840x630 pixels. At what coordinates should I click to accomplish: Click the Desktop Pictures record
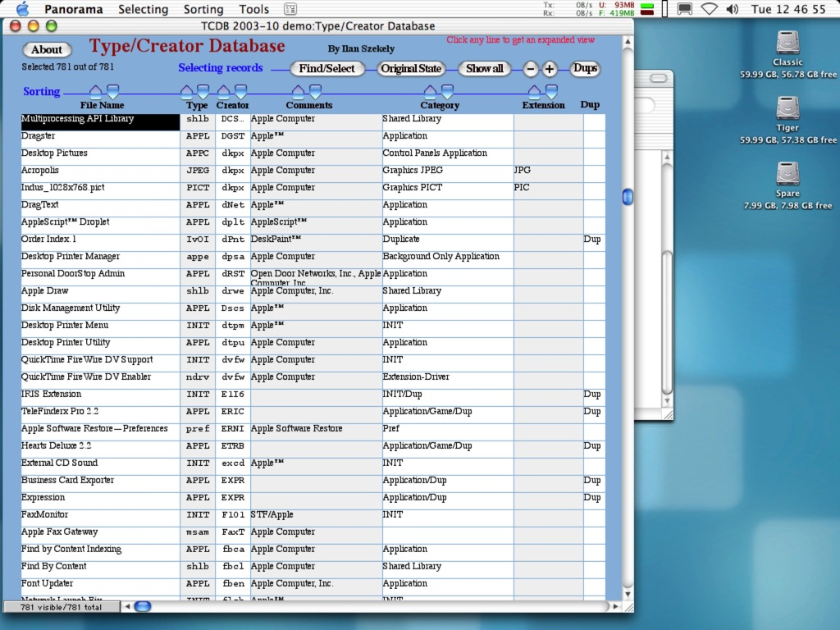click(313, 155)
